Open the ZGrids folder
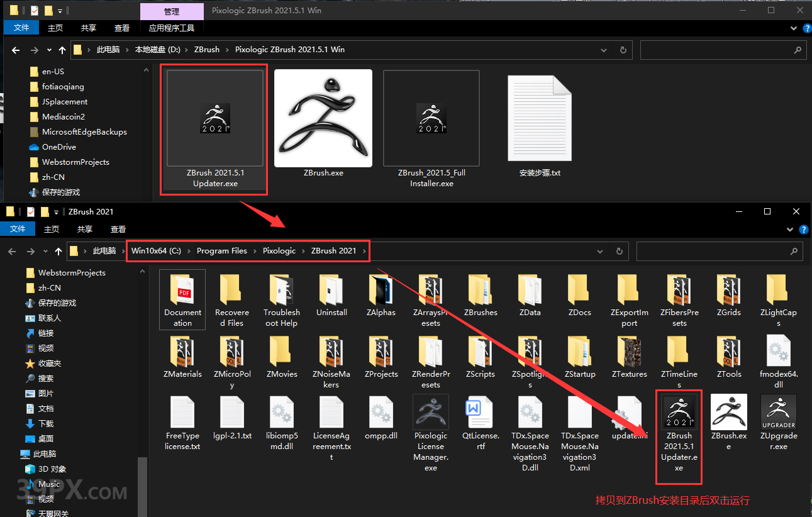 point(728,296)
